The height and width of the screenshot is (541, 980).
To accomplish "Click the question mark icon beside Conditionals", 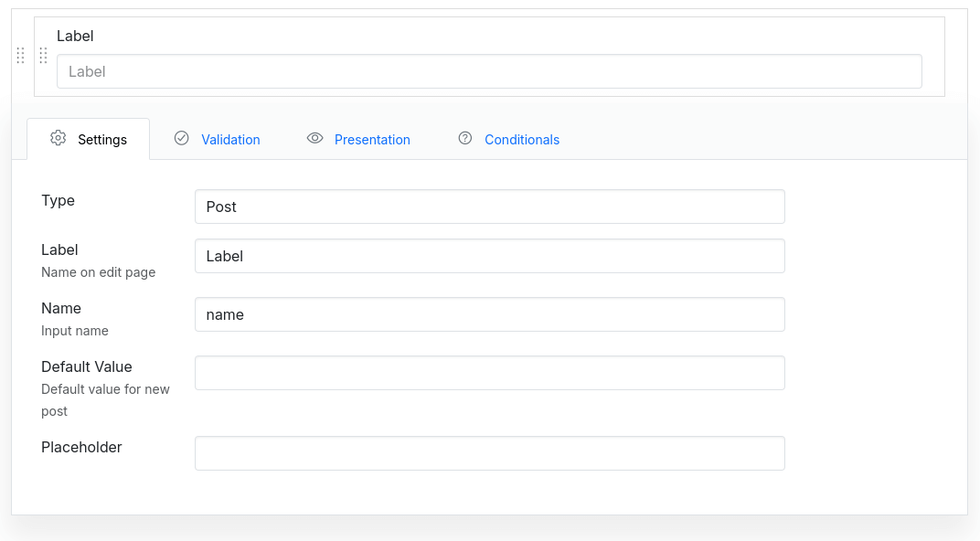I will click(465, 138).
